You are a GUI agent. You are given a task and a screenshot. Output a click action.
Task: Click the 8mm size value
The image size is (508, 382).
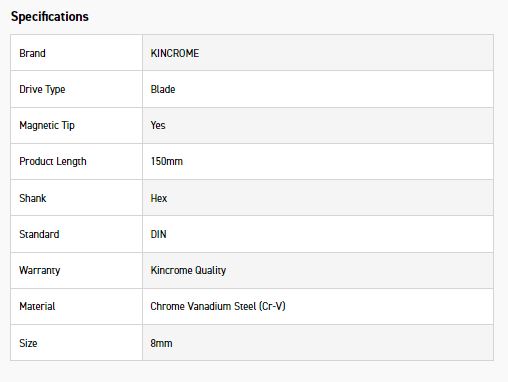(161, 343)
